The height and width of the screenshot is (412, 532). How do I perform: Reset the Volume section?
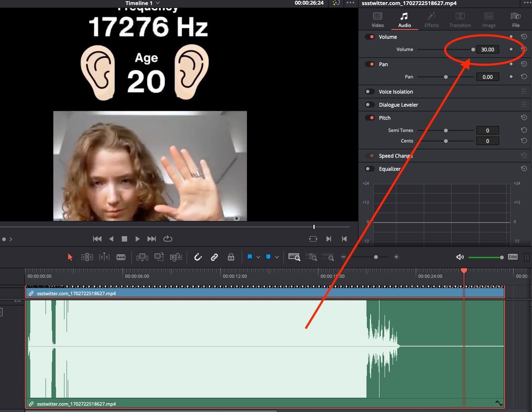point(524,37)
